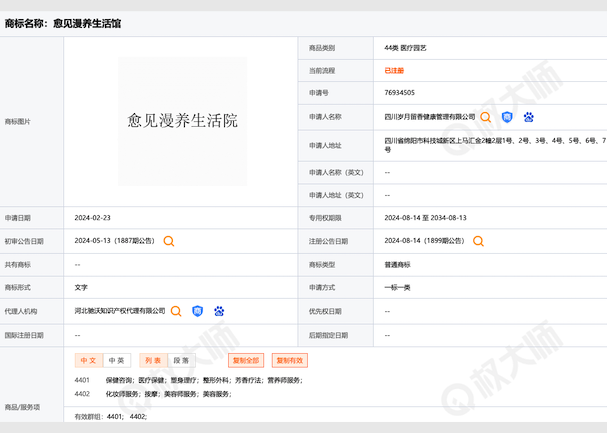Click the 已注册 status text

pyautogui.click(x=394, y=71)
